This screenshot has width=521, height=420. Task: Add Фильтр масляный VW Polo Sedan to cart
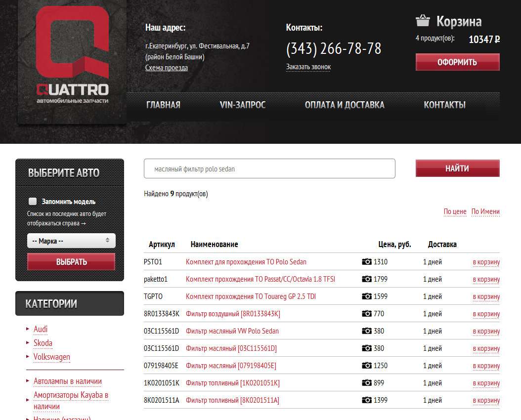[486, 331]
